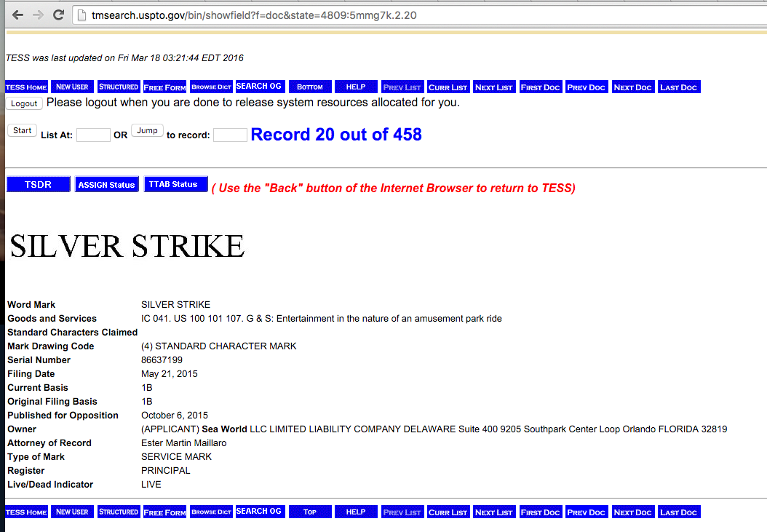Viewport: 767px width, 532px height.
Task: Open TSDR status page
Action: [x=38, y=185]
